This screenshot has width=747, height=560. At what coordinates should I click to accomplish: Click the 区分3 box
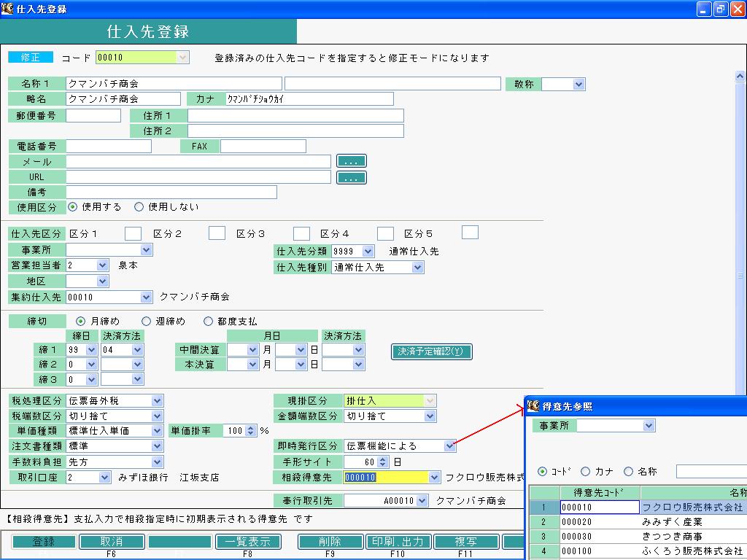point(301,233)
